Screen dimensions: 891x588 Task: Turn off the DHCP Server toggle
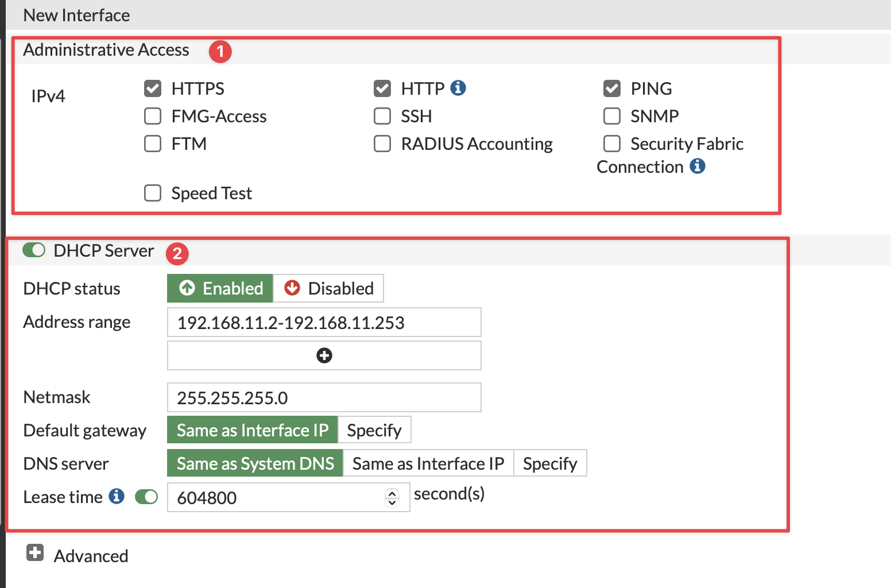[x=34, y=250]
